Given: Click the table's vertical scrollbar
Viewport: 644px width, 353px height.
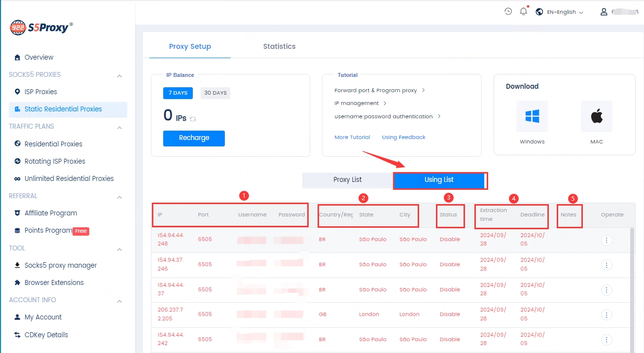Looking at the screenshot, I should [632, 276].
